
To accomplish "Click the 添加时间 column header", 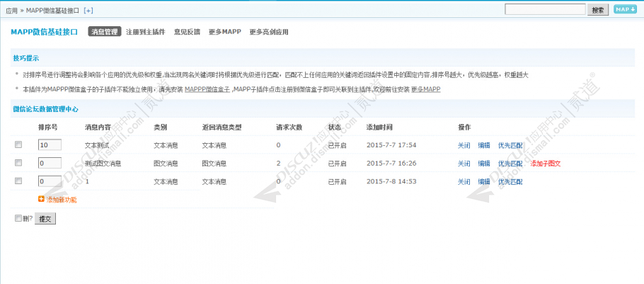I will [379, 127].
